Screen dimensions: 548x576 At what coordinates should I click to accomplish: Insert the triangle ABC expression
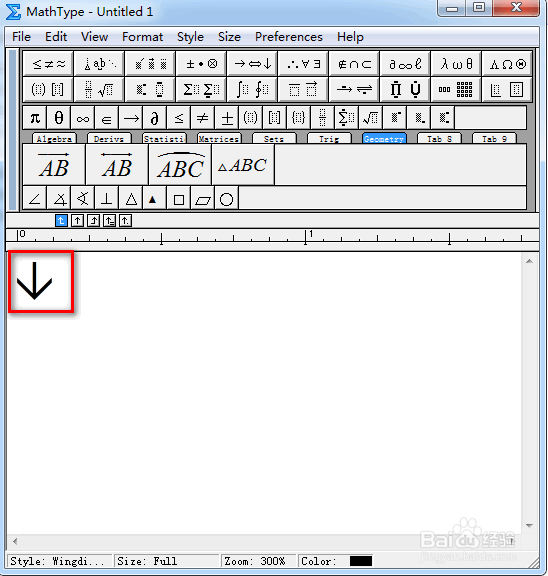[x=243, y=165]
